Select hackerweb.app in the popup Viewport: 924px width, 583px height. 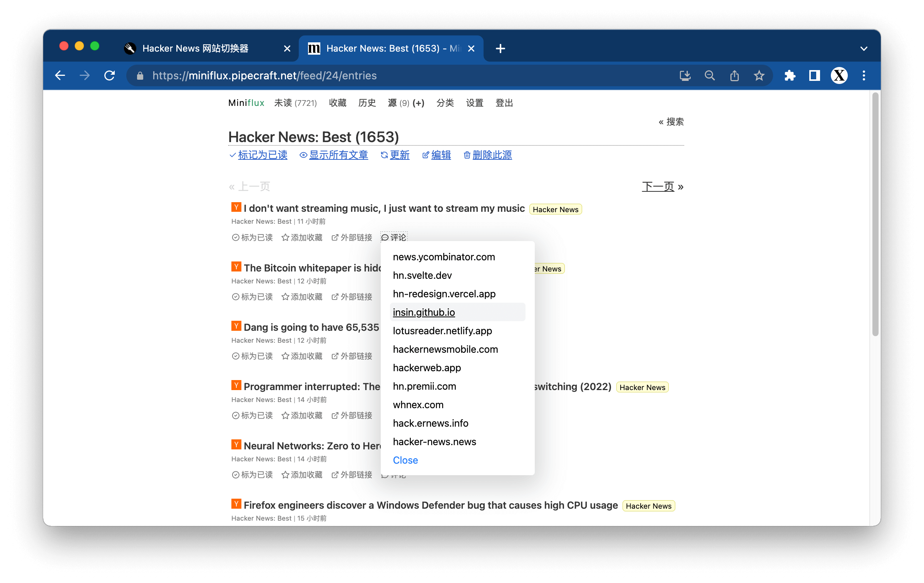click(457, 368)
